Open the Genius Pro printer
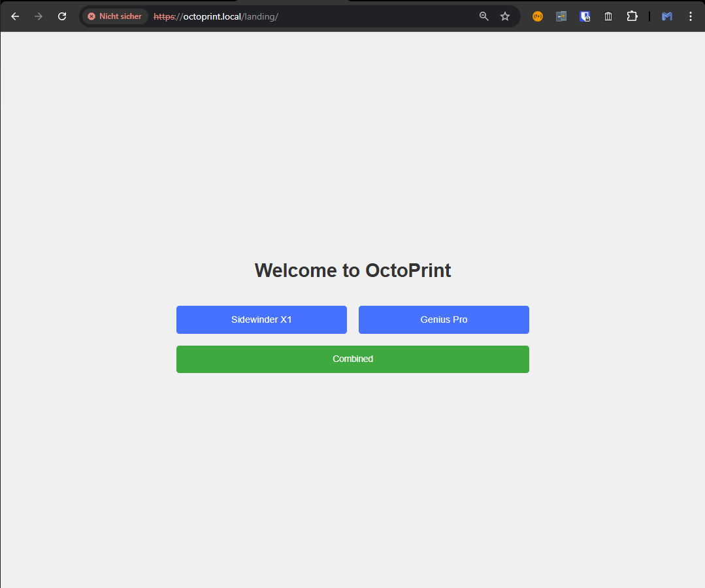Image resolution: width=705 pixels, height=588 pixels. pos(444,319)
